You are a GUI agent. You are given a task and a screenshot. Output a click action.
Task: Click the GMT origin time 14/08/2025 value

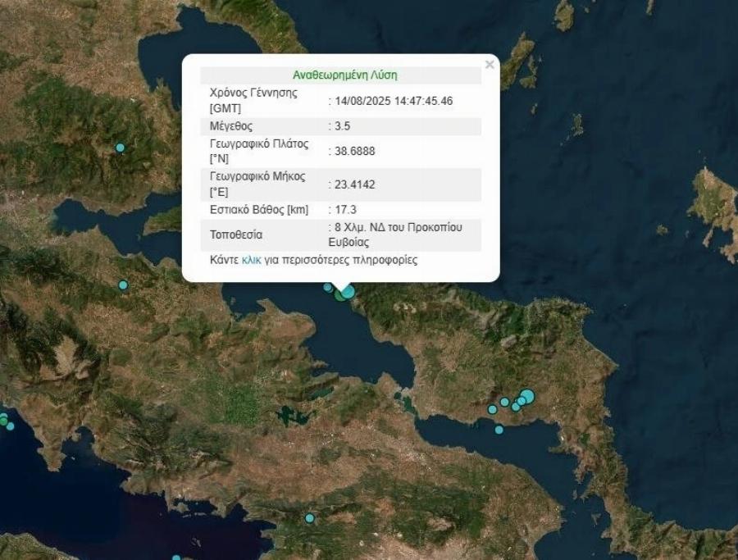tap(394, 101)
